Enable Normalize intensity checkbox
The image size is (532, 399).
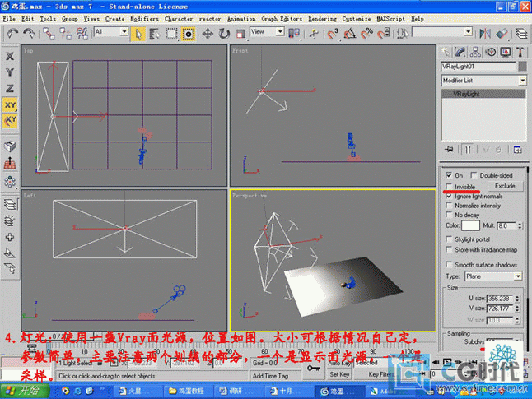click(449, 206)
